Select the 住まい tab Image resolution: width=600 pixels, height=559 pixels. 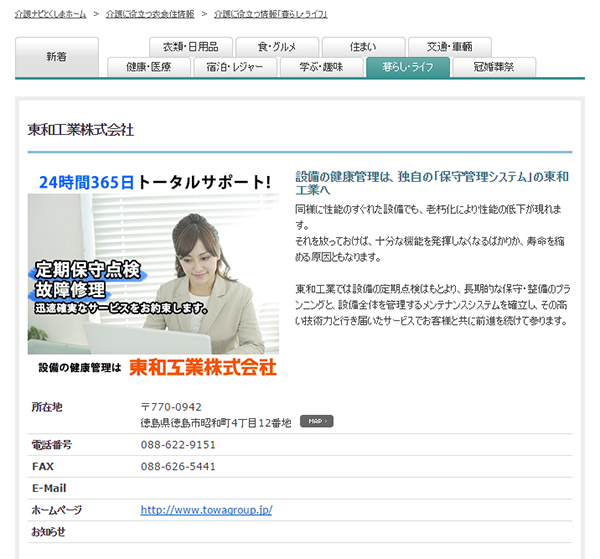[x=364, y=47]
